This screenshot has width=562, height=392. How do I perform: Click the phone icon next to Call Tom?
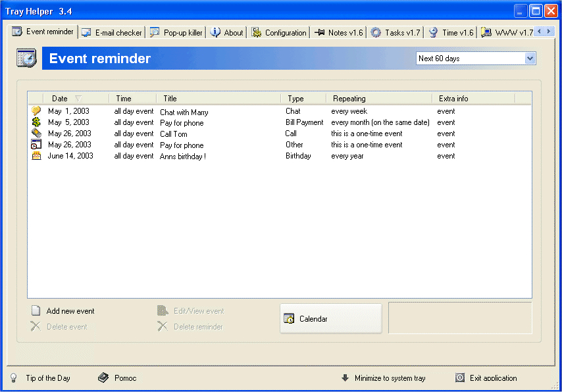click(x=36, y=134)
